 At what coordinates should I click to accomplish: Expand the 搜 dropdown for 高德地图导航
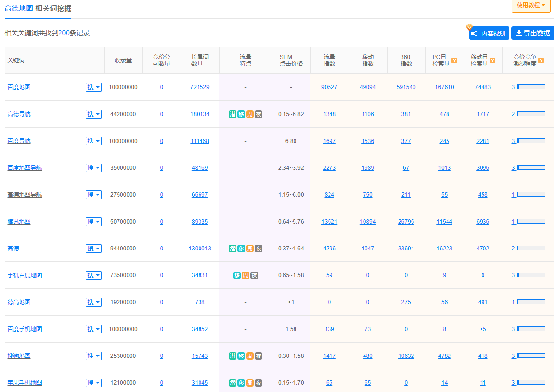point(94,195)
